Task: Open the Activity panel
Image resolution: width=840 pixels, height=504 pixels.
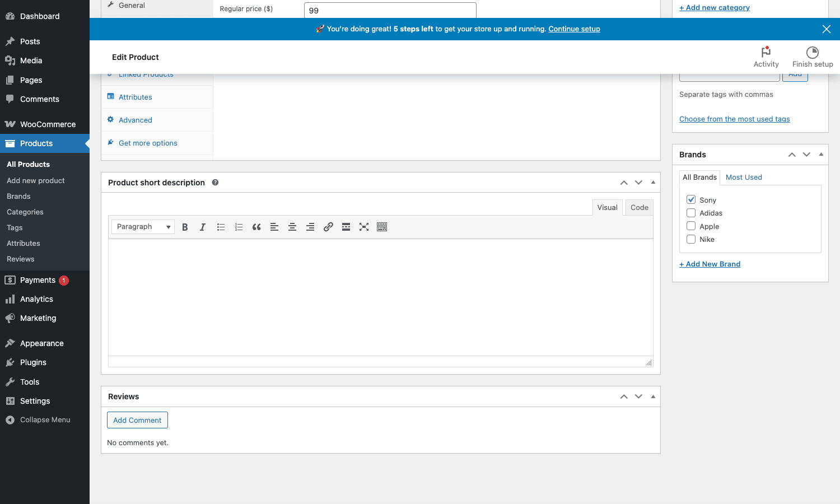Action: [766, 57]
